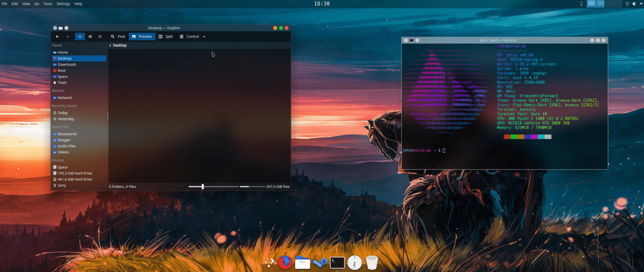Click Dolphin's titlebar circle after the folder icon

pyautogui.click(x=66, y=28)
